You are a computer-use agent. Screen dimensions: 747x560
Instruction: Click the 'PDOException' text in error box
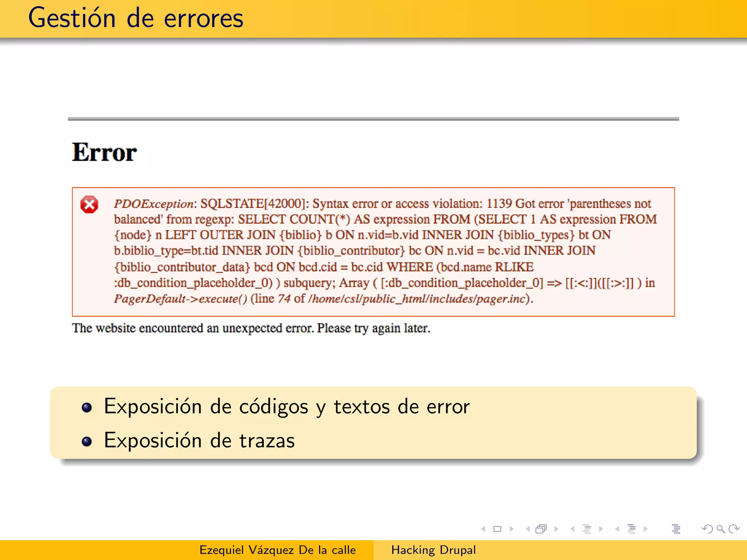tap(154, 204)
